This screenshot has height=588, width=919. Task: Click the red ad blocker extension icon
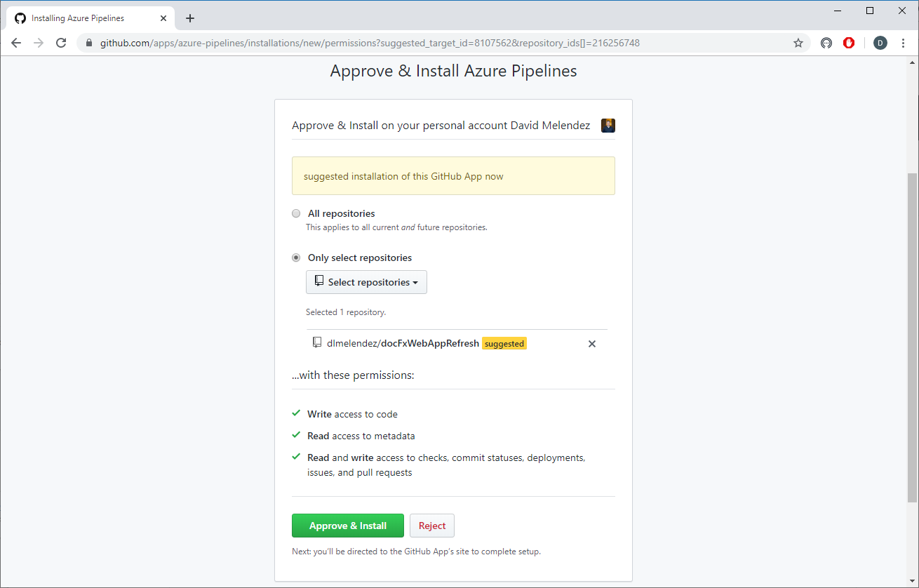849,43
